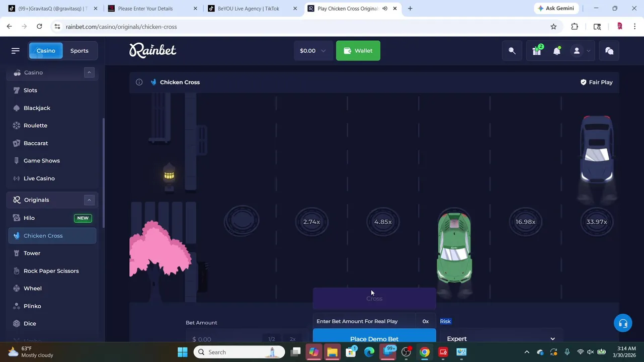Click the 4.85x multiplier manhole
Screen dimensions: 644x362
383,222
